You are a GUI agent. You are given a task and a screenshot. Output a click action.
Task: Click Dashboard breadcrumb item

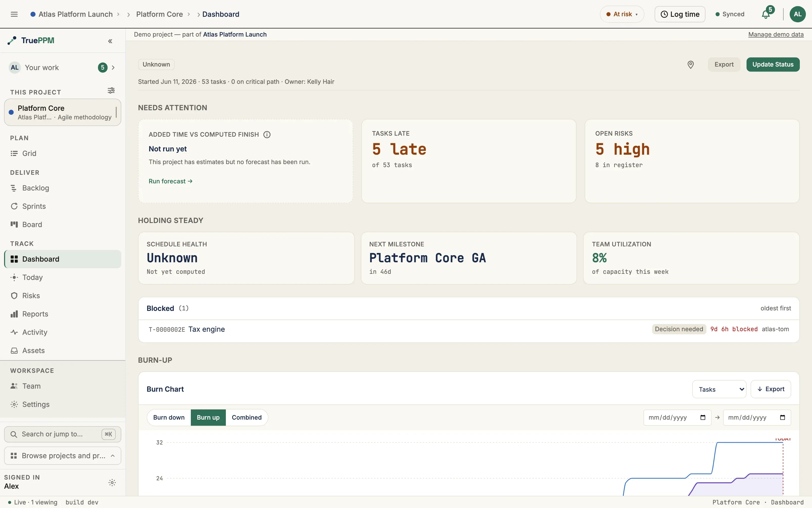(x=221, y=14)
